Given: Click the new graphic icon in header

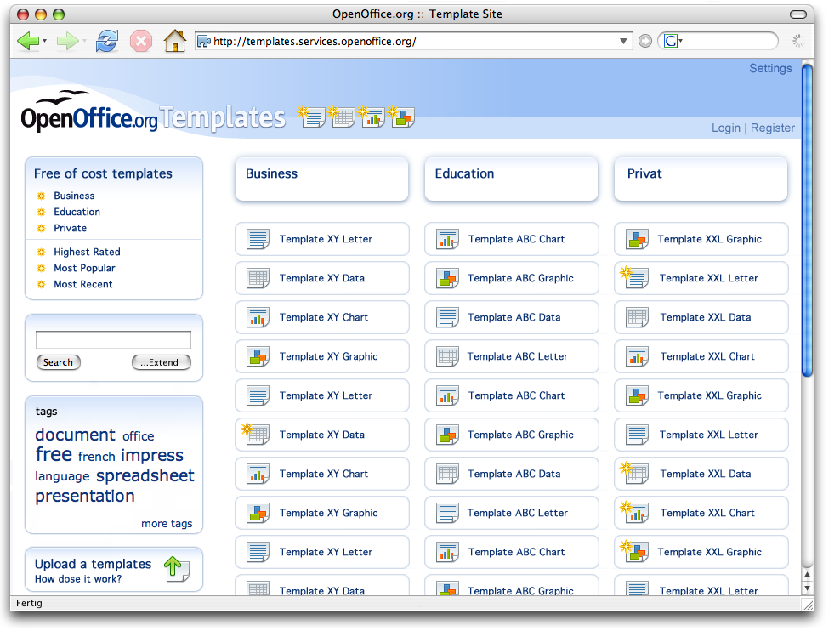Looking at the screenshot, I should (401, 117).
